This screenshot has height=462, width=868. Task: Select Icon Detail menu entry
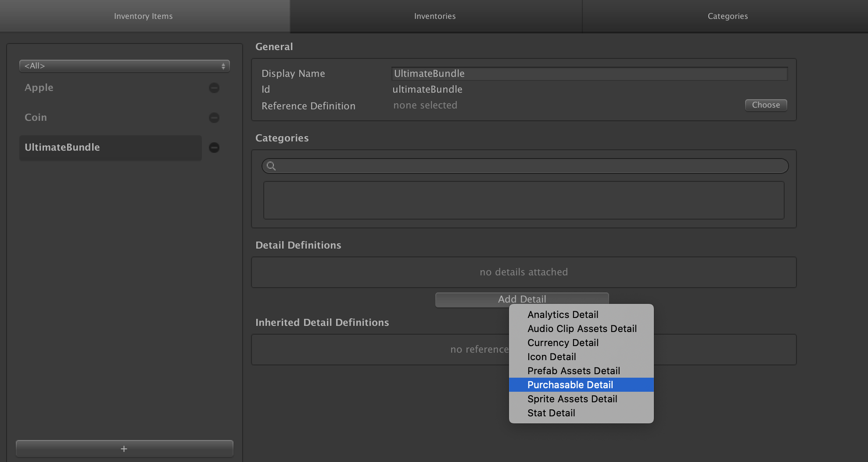(581, 357)
